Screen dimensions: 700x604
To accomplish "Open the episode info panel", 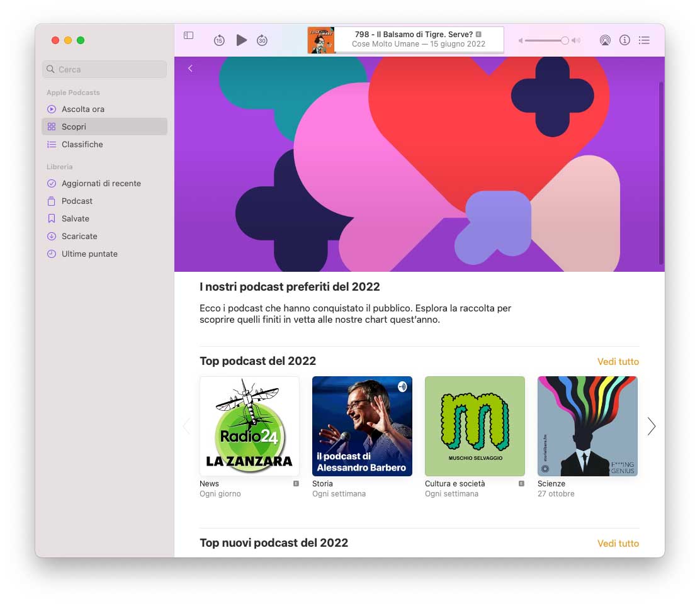I will tap(624, 40).
